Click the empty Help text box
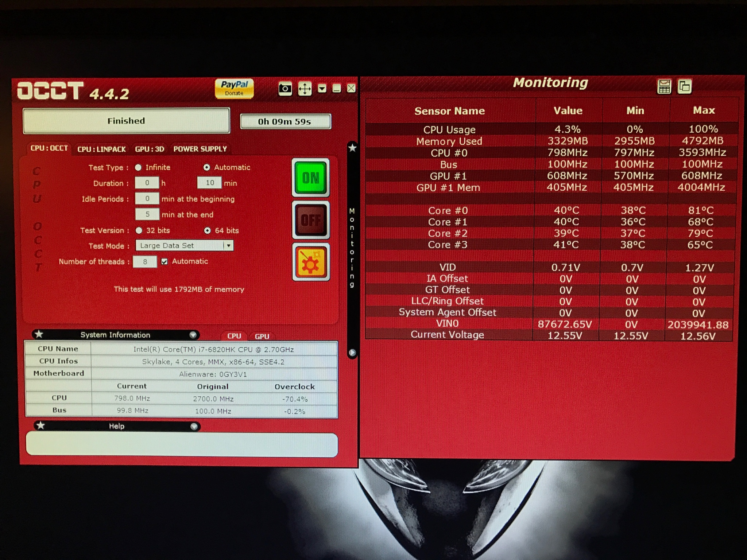The width and height of the screenshot is (747, 560). [182, 444]
